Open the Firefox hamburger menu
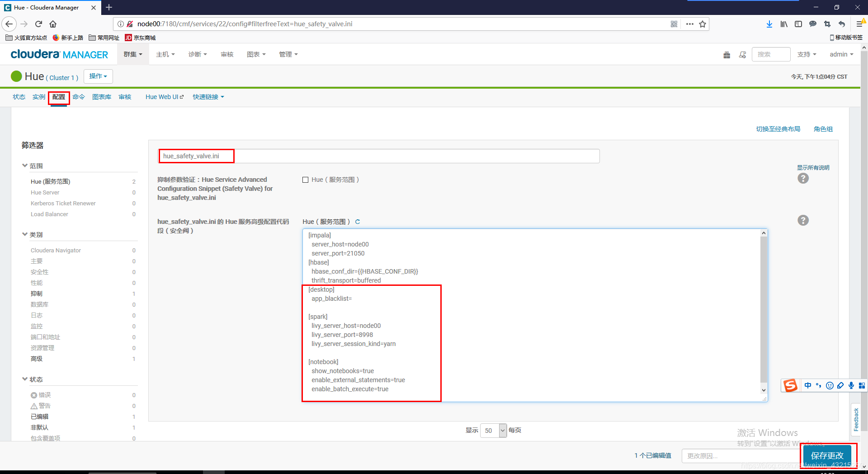This screenshot has height=474, width=868. (x=859, y=24)
